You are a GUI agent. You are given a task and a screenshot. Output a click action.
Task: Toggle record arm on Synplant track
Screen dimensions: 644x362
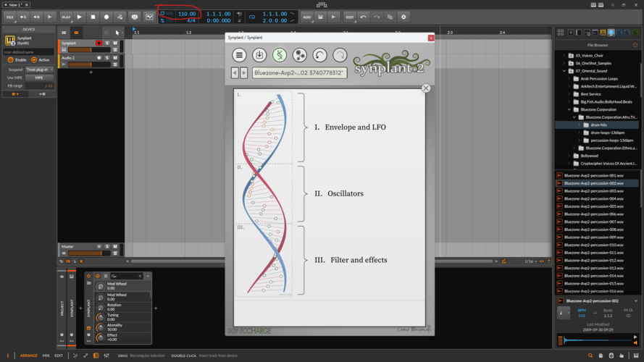click(x=99, y=43)
